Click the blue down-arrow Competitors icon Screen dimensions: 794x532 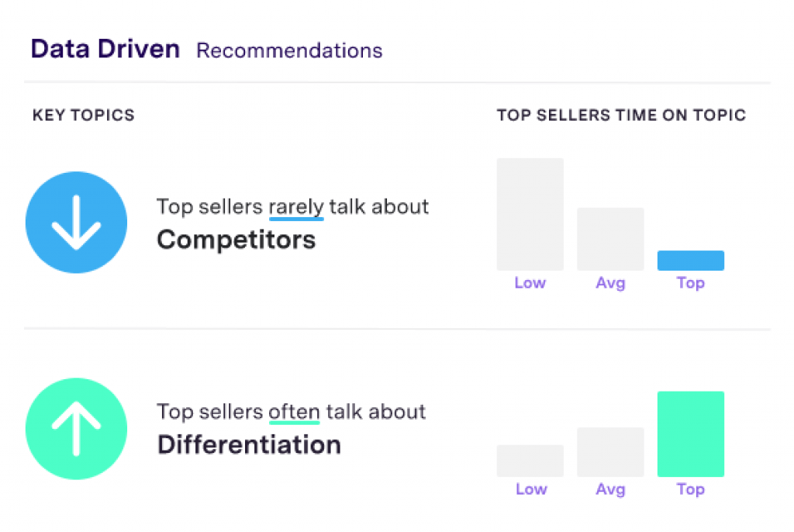pyautogui.click(x=76, y=222)
